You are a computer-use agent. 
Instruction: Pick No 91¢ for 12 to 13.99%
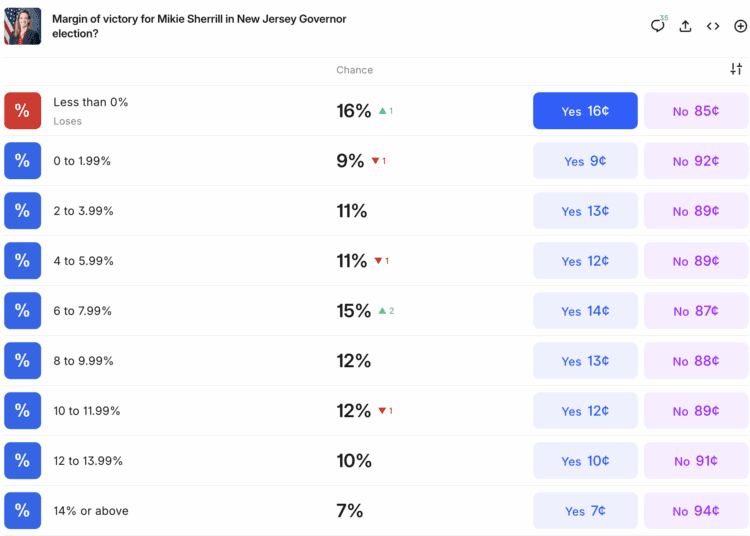click(x=695, y=461)
